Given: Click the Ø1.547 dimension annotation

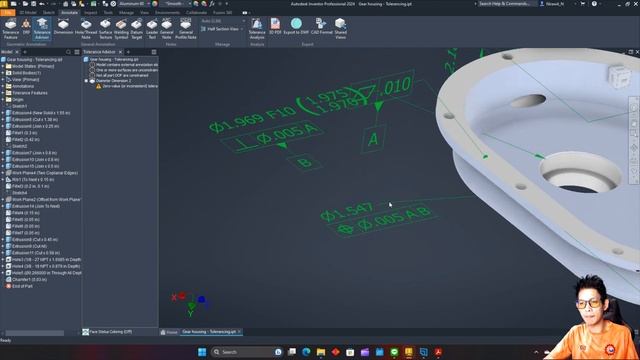Looking at the screenshot, I should (x=347, y=211).
